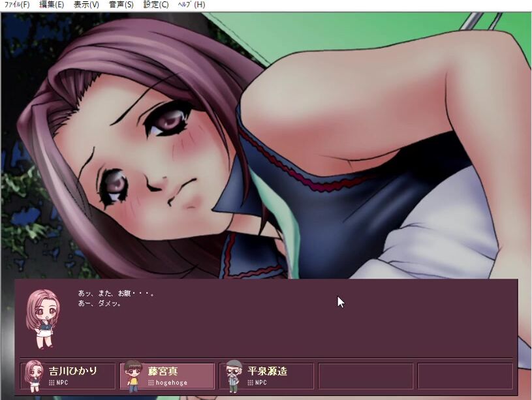The image size is (532, 400).
Task: Open the 表示(V) menu
Action: (86, 5)
